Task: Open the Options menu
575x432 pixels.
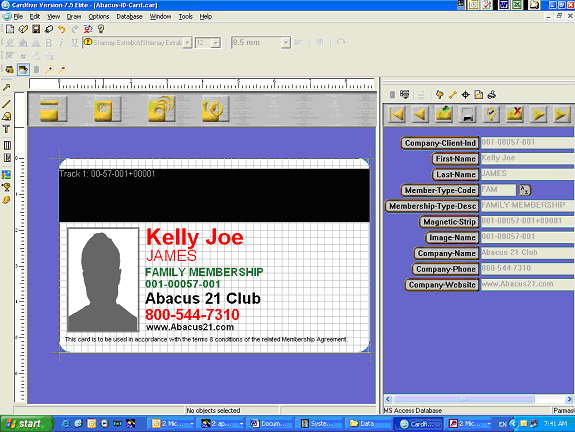Action: pos(99,17)
